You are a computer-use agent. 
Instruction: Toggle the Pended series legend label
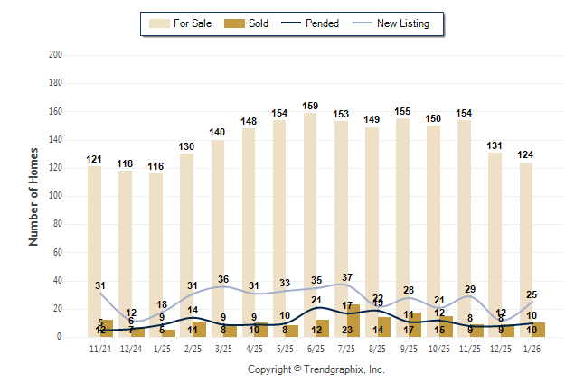(x=322, y=23)
